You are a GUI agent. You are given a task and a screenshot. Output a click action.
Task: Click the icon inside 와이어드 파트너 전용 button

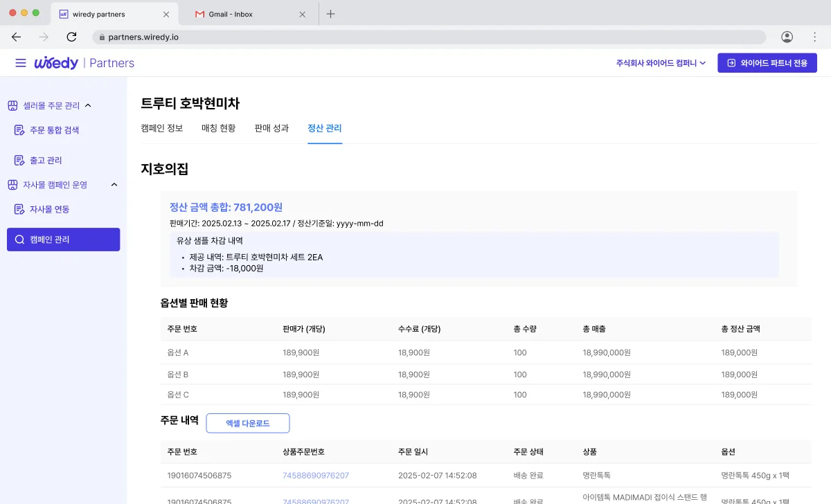pyautogui.click(x=731, y=62)
